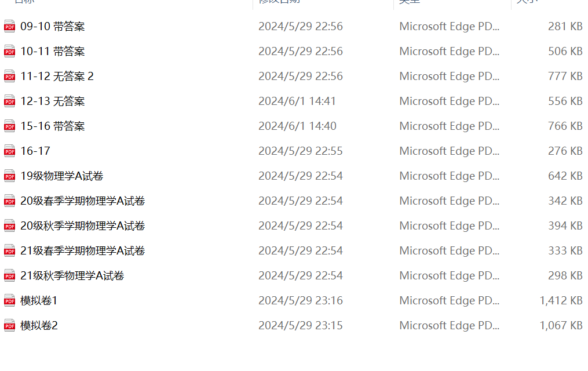Select the PDF icon of 11-12 无答案 2
588x371 pixels.
coord(9,76)
